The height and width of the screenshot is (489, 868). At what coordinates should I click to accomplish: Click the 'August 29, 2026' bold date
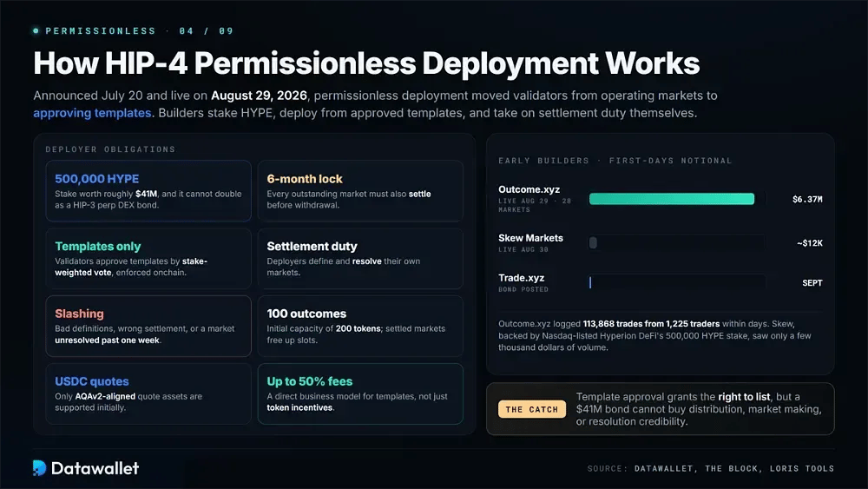point(259,96)
